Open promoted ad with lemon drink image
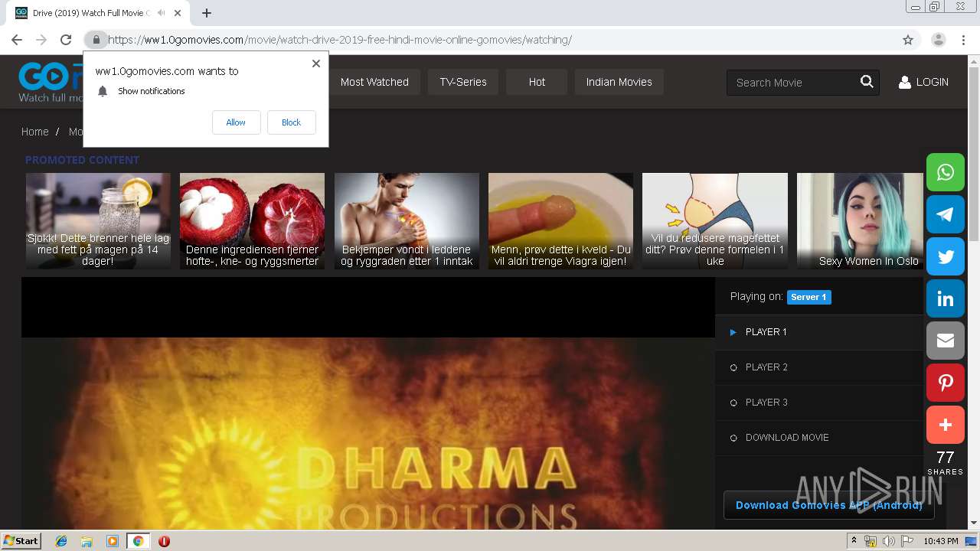This screenshot has width=980, height=551. click(x=98, y=220)
